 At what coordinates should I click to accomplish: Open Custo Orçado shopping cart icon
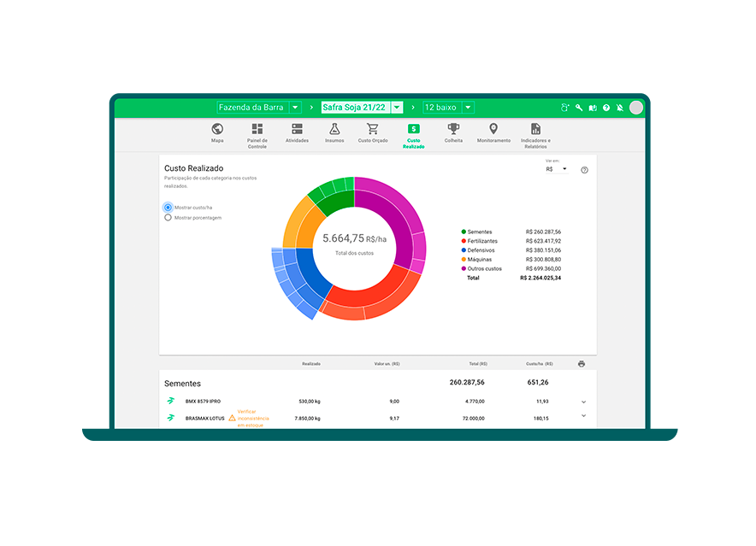click(373, 129)
